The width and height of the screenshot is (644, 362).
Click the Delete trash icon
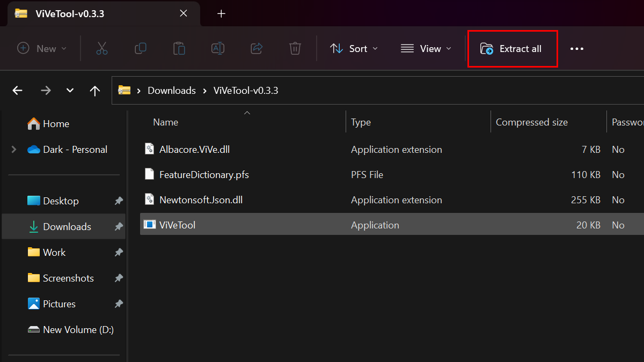tap(295, 49)
